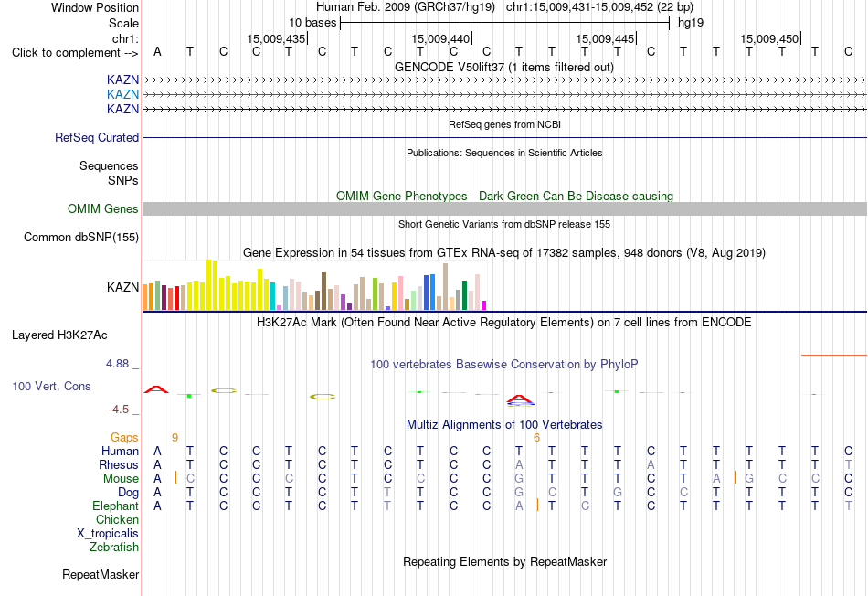Open the Common dbSNP(155) track label
Image resolution: width=868 pixels, height=596 pixels.
coord(81,237)
